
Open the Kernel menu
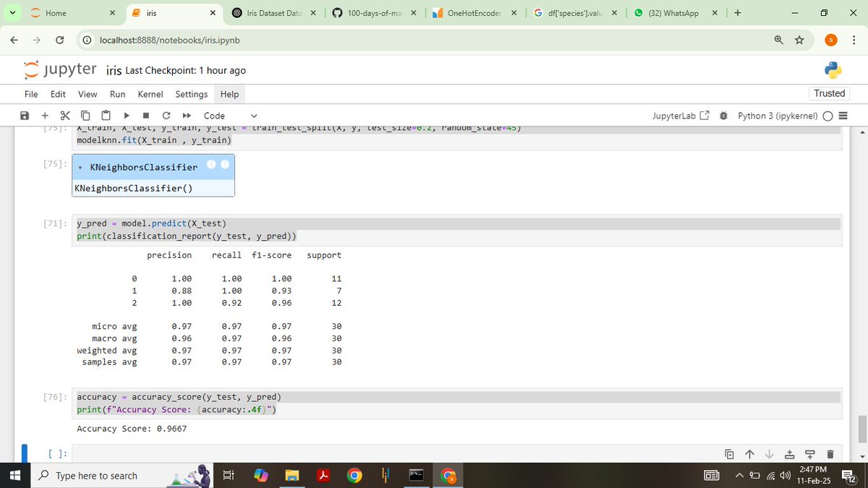[x=150, y=94]
